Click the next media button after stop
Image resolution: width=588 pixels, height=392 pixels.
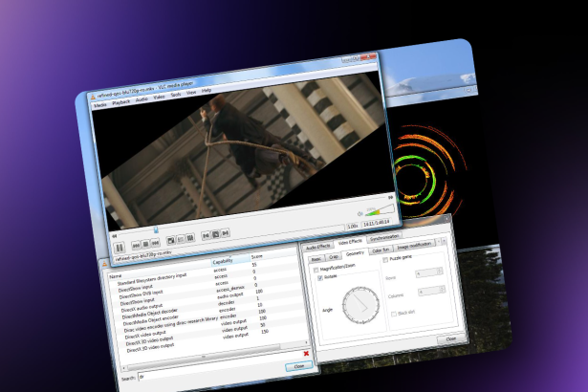[155, 243]
